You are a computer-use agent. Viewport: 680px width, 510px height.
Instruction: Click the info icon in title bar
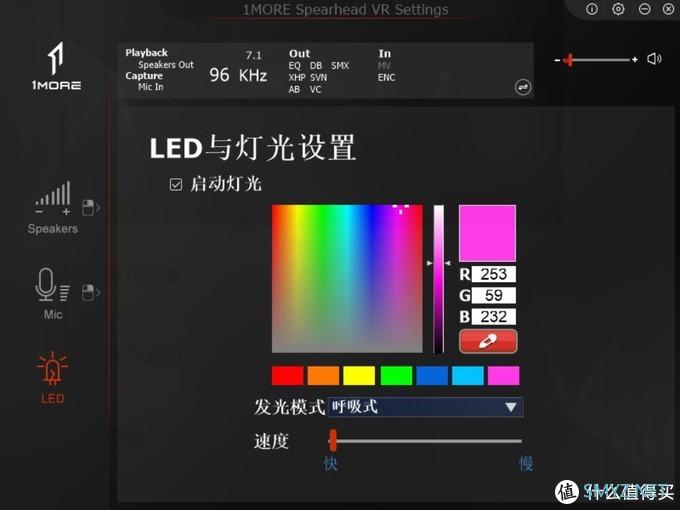(x=592, y=9)
